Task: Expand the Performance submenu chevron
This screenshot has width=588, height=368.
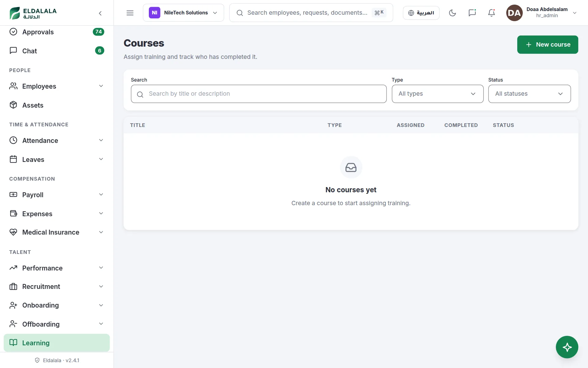Action: (x=101, y=268)
